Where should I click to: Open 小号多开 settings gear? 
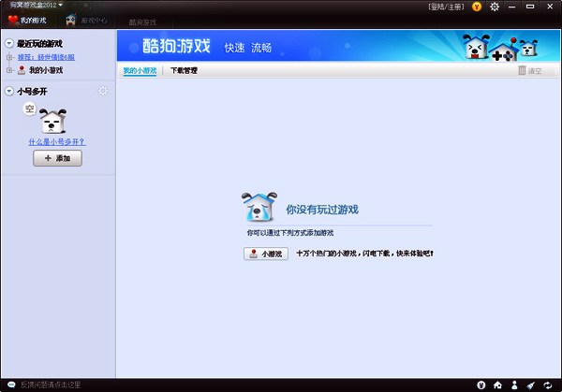click(x=103, y=91)
